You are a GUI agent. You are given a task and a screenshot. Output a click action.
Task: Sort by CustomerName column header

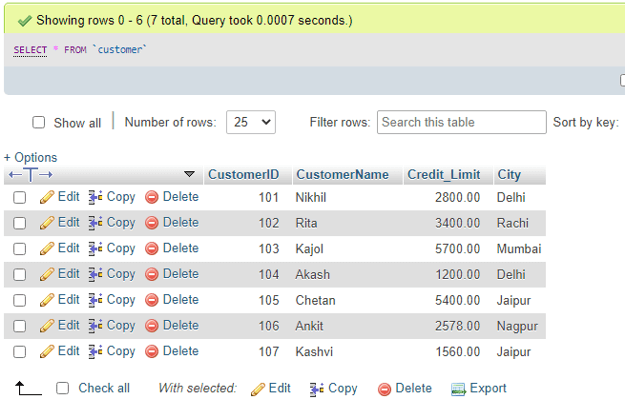(x=342, y=175)
